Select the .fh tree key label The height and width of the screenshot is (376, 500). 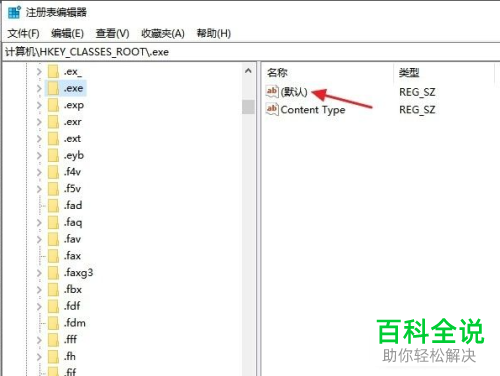70,356
